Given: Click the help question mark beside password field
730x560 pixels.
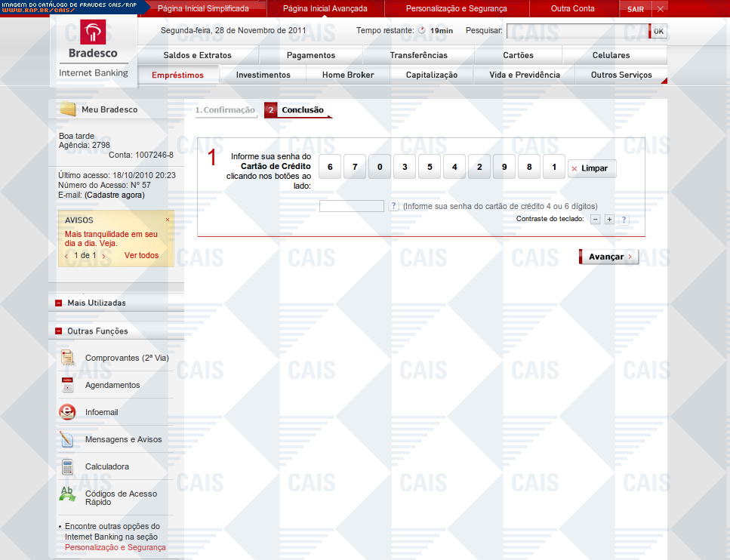Looking at the screenshot, I should [394, 206].
